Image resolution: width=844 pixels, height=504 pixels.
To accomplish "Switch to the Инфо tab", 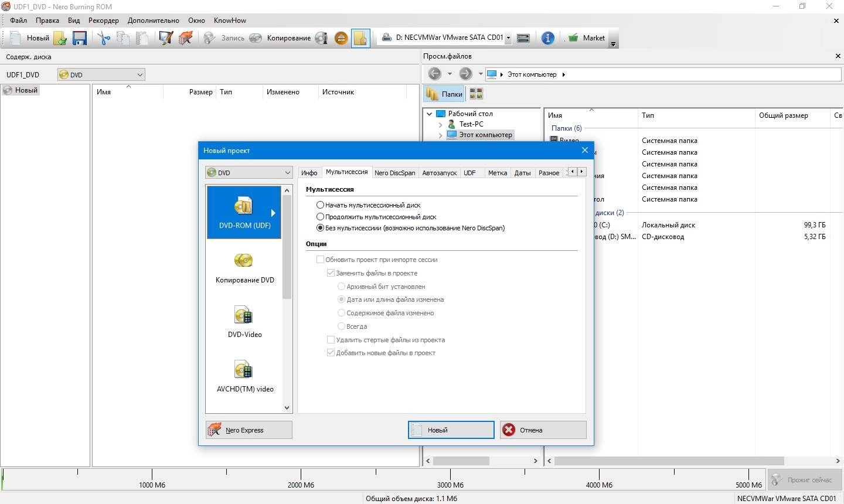I will tap(309, 173).
